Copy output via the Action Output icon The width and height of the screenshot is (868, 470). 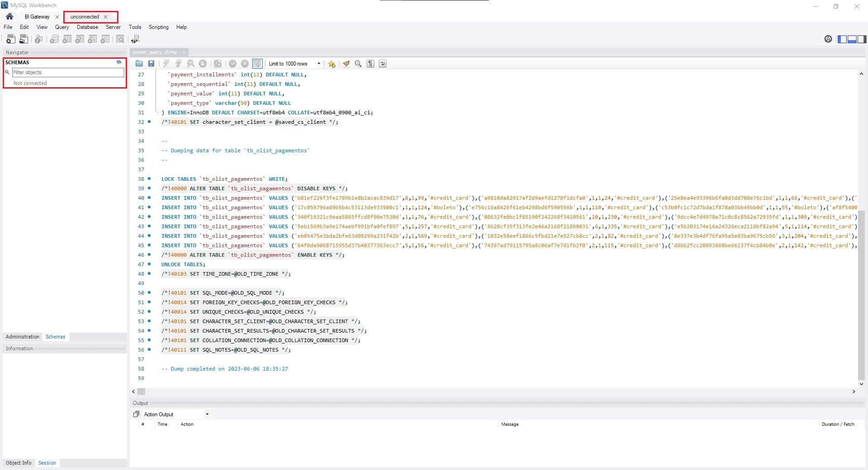coord(136,414)
